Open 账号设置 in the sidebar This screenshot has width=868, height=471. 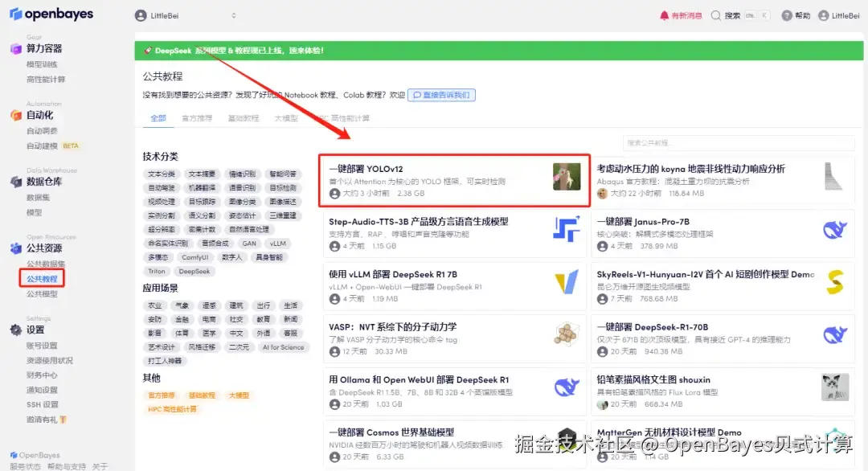pos(42,346)
